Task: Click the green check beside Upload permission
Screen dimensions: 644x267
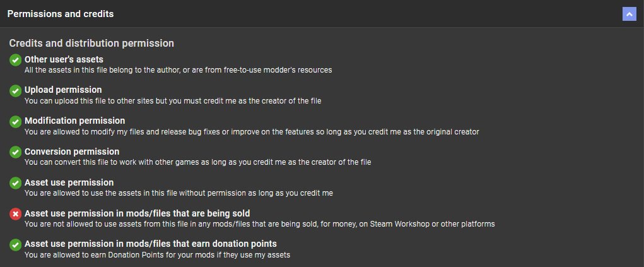Action: [15, 91]
